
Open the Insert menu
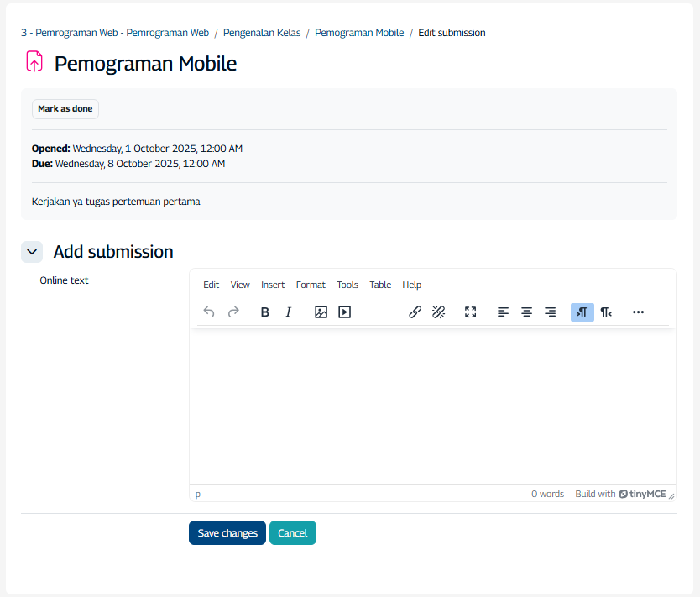point(273,285)
